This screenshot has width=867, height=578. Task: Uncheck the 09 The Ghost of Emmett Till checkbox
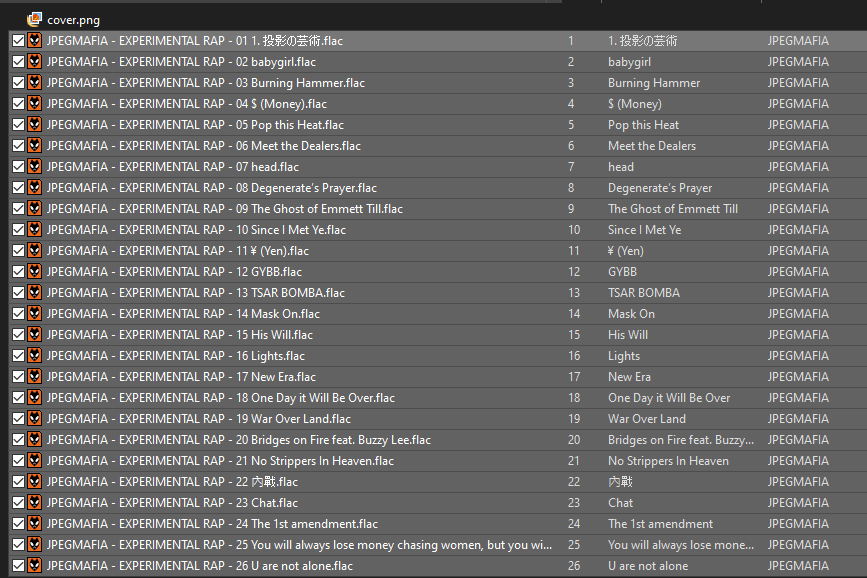click(18, 209)
